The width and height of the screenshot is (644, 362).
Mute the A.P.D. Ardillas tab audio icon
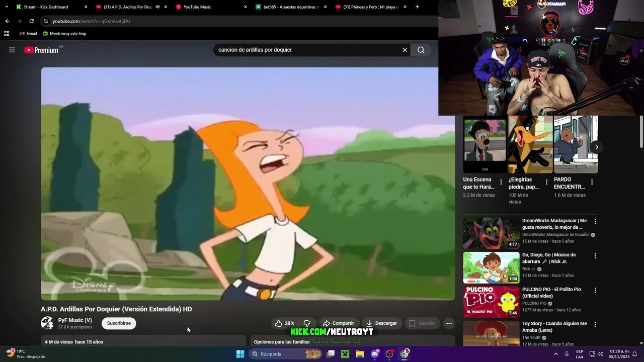coord(157,7)
